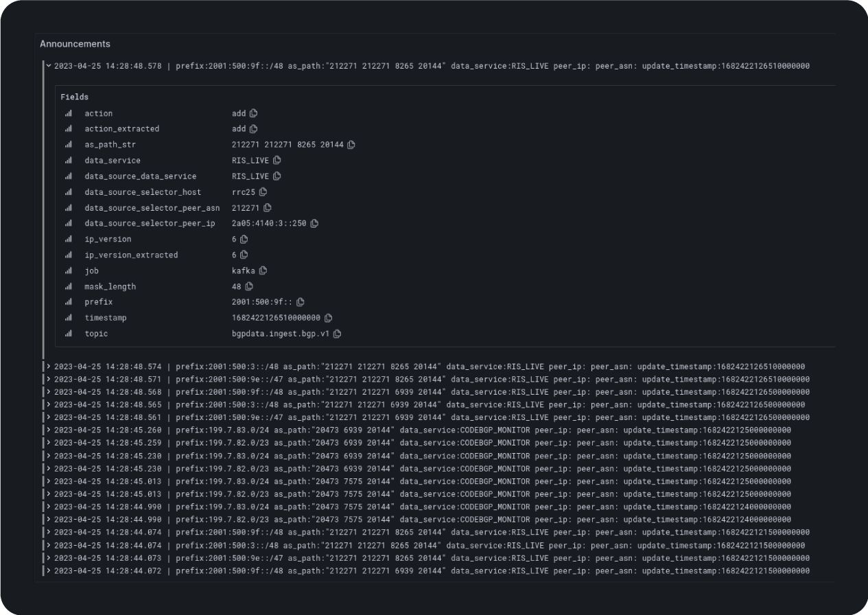Image resolution: width=868 pixels, height=615 pixels.
Task: Show statistics for the action field
Action: [x=68, y=113]
